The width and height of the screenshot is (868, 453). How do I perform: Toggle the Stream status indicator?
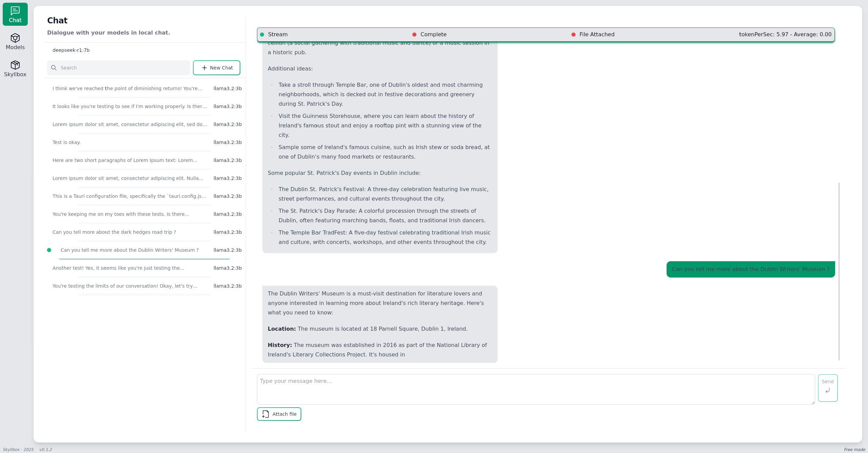262,34
